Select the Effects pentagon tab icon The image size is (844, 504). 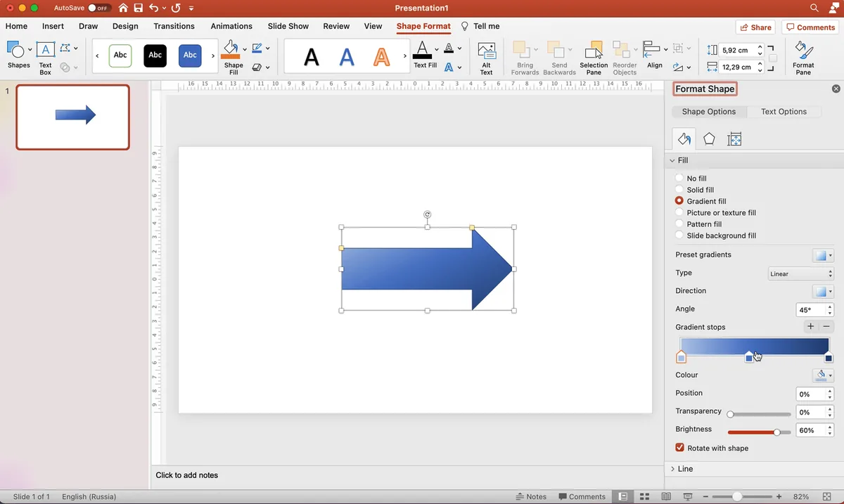tap(709, 139)
